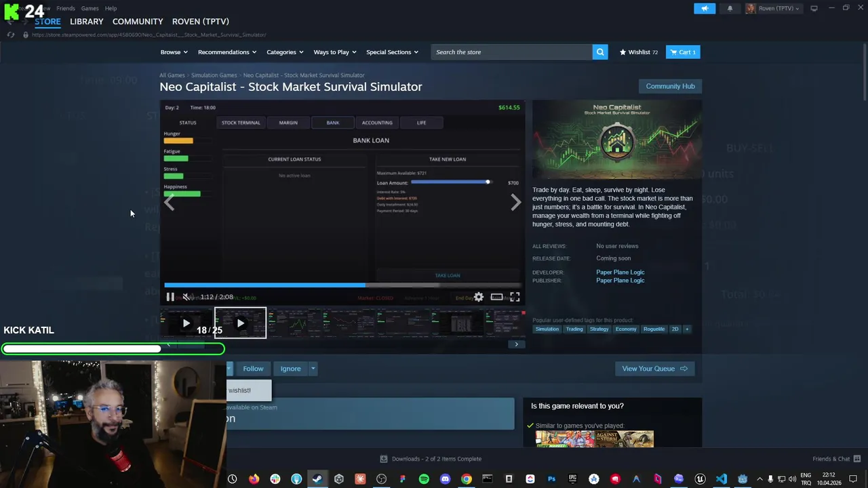Focus the Search the store field
This screenshot has height=488, width=868.
pos(512,52)
